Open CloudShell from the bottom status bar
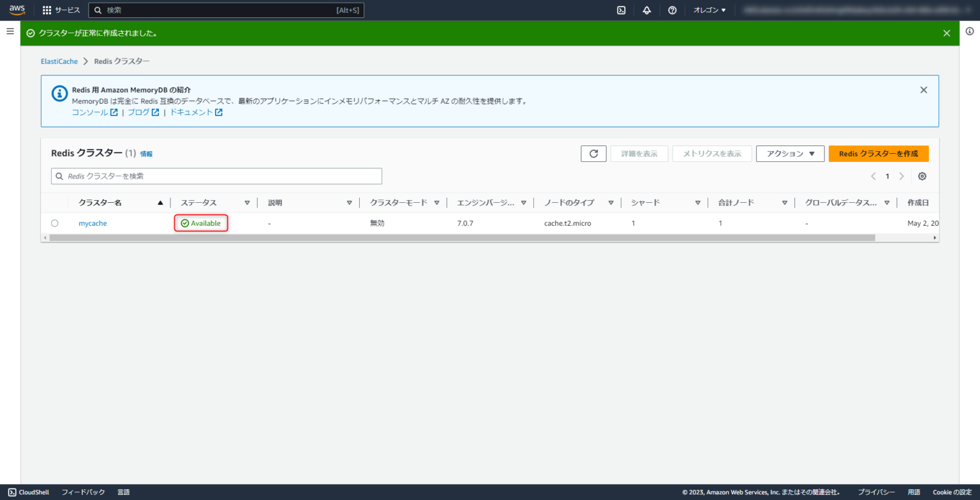This screenshot has height=500, width=980. 28,492
